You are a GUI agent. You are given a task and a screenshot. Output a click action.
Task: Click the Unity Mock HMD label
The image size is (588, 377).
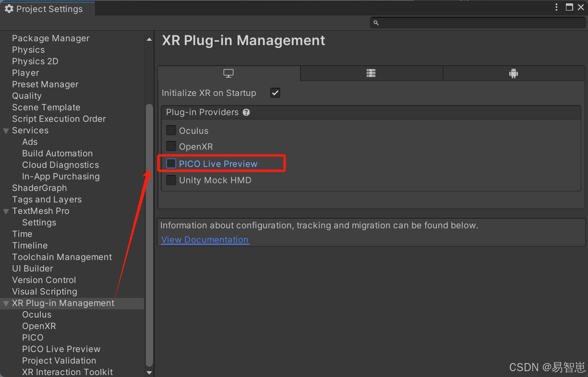215,180
